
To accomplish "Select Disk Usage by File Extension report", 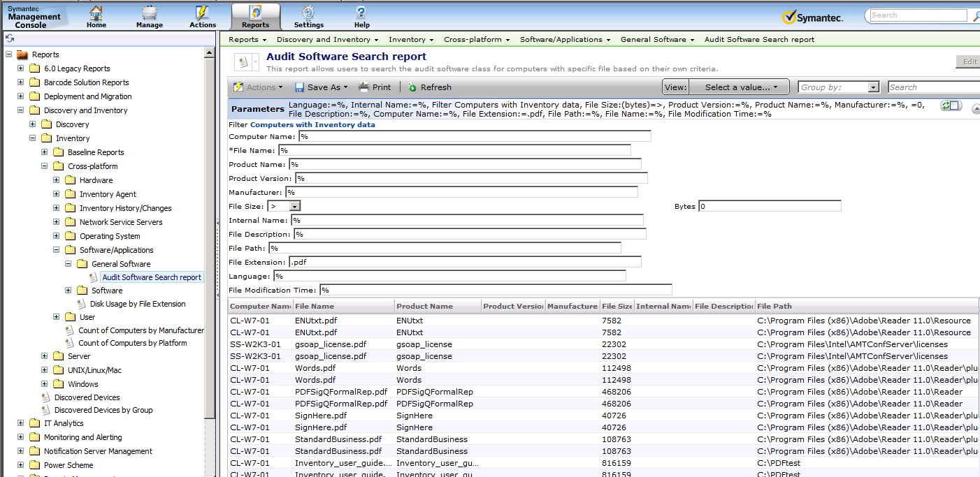I will click(138, 304).
